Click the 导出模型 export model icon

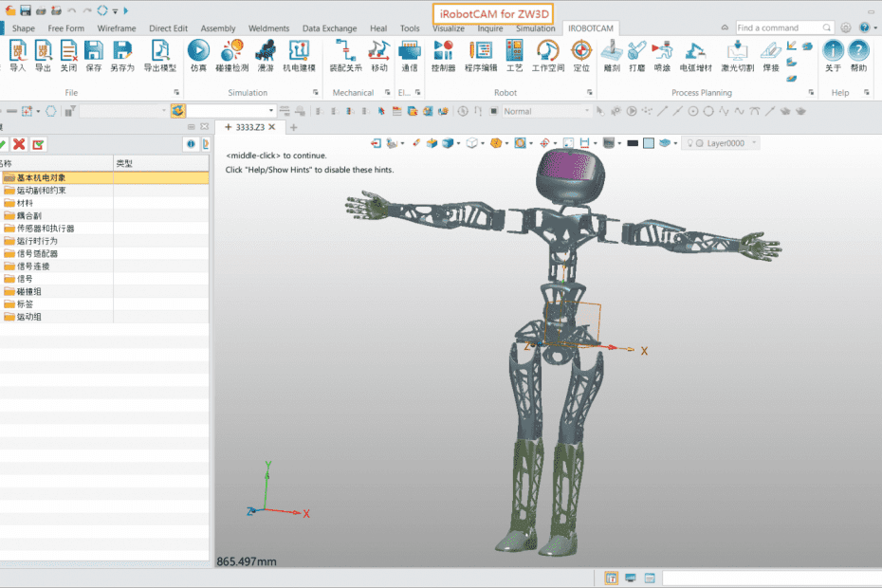pos(160,50)
